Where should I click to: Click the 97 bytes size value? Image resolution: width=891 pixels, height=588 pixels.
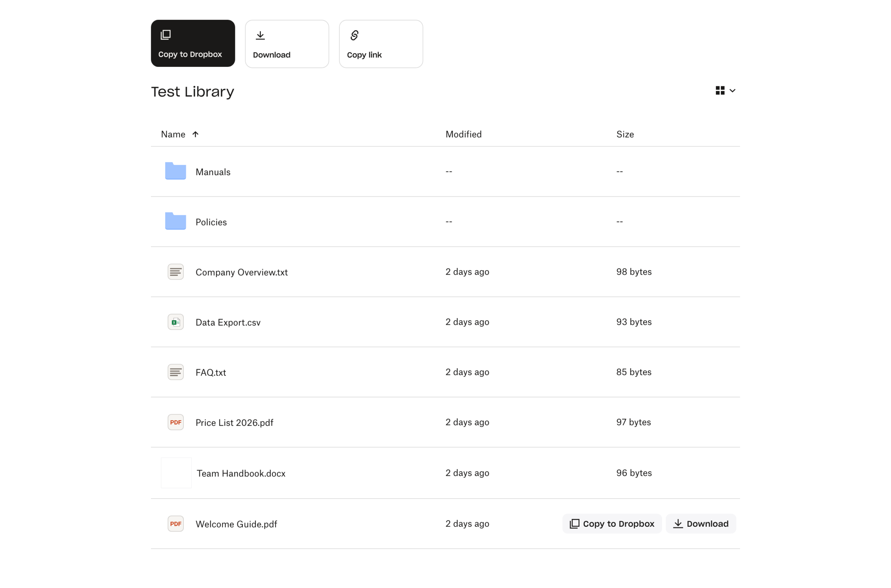pos(633,423)
